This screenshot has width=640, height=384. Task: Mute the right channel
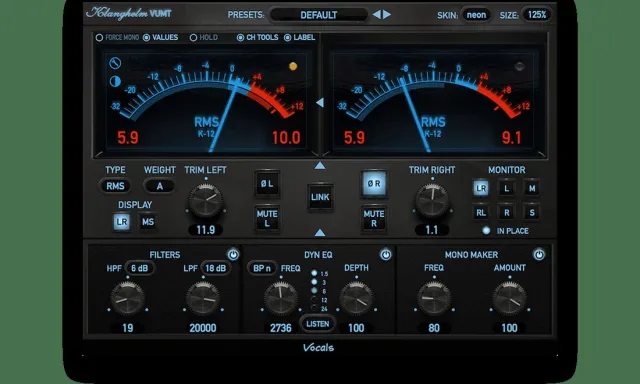pyautogui.click(x=374, y=218)
